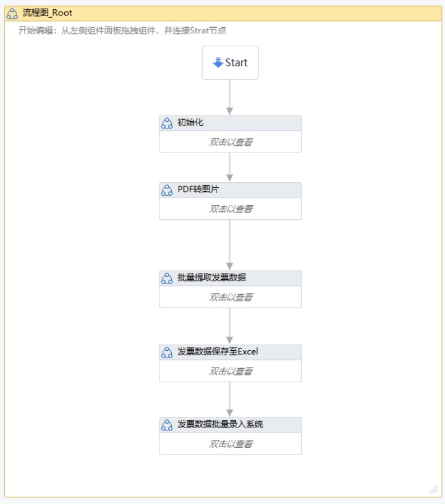Click 双击以查看 under 发票数据批量录入系统

(x=231, y=443)
